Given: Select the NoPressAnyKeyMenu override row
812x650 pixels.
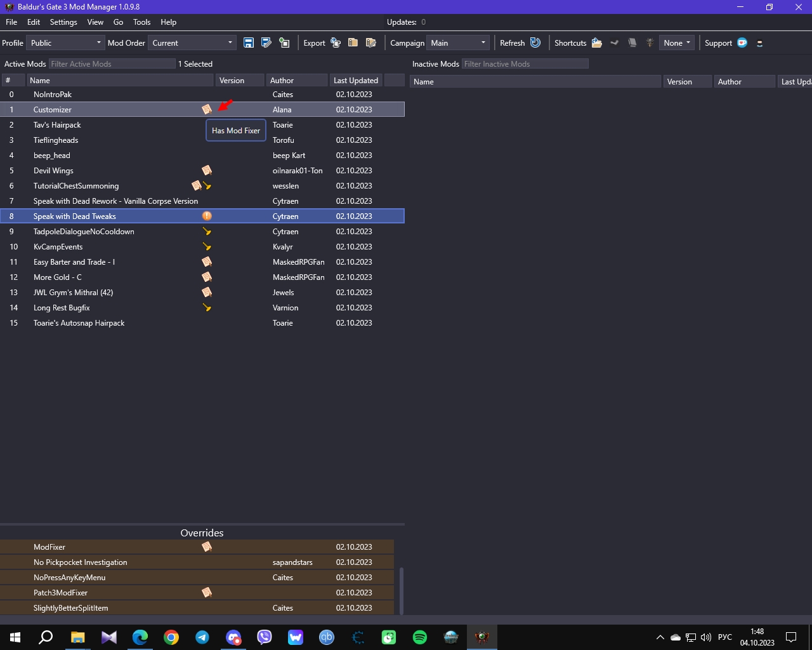Looking at the screenshot, I should [x=197, y=577].
